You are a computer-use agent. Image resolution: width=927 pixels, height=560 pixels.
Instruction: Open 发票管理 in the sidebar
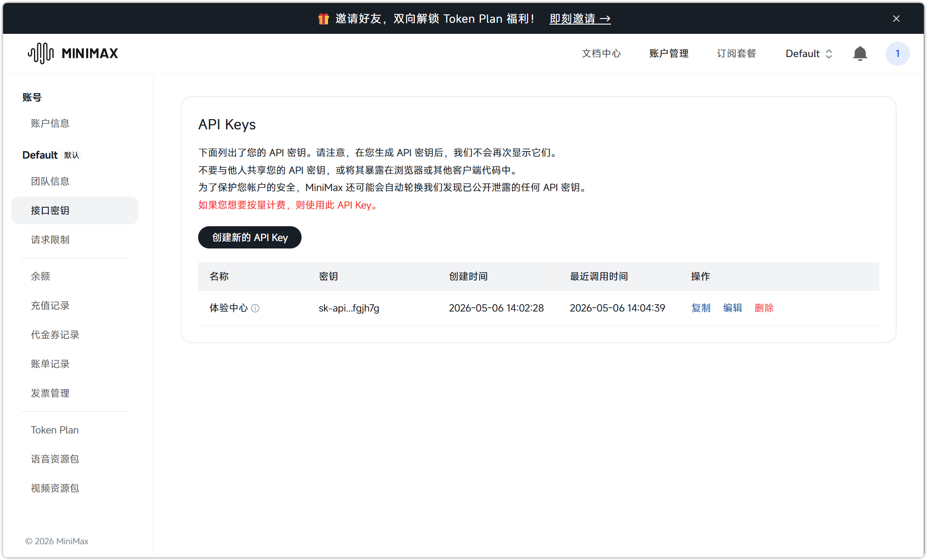click(x=50, y=393)
